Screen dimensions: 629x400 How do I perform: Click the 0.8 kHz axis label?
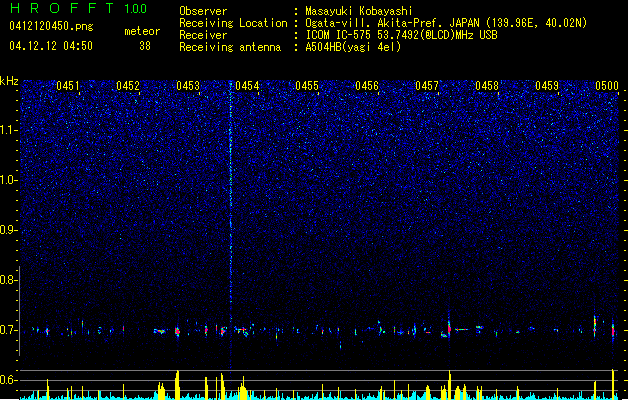pos(9,280)
